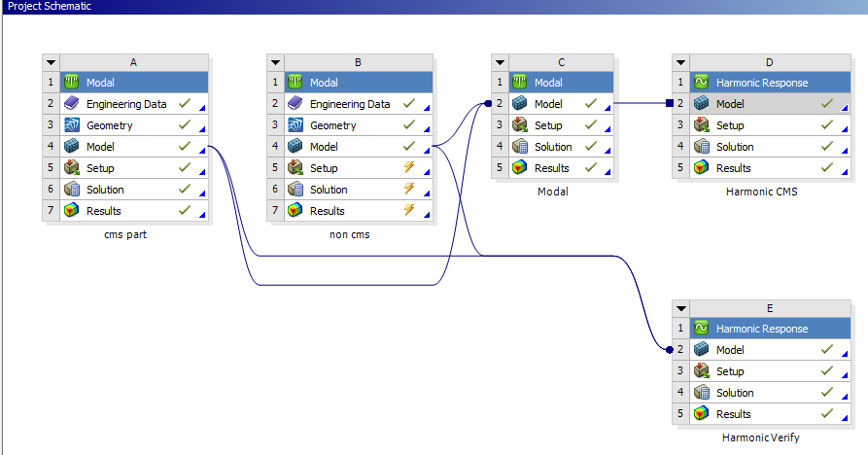Select Setup cell text in system C

(548, 125)
